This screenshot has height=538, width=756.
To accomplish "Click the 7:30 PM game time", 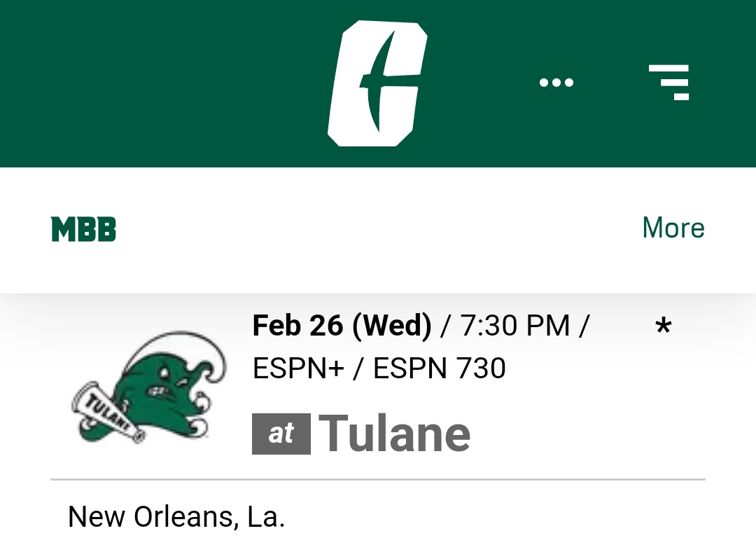I will 515,325.
